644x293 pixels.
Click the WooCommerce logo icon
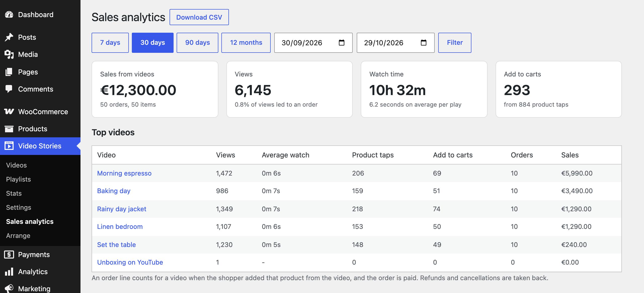coord(9,112)
